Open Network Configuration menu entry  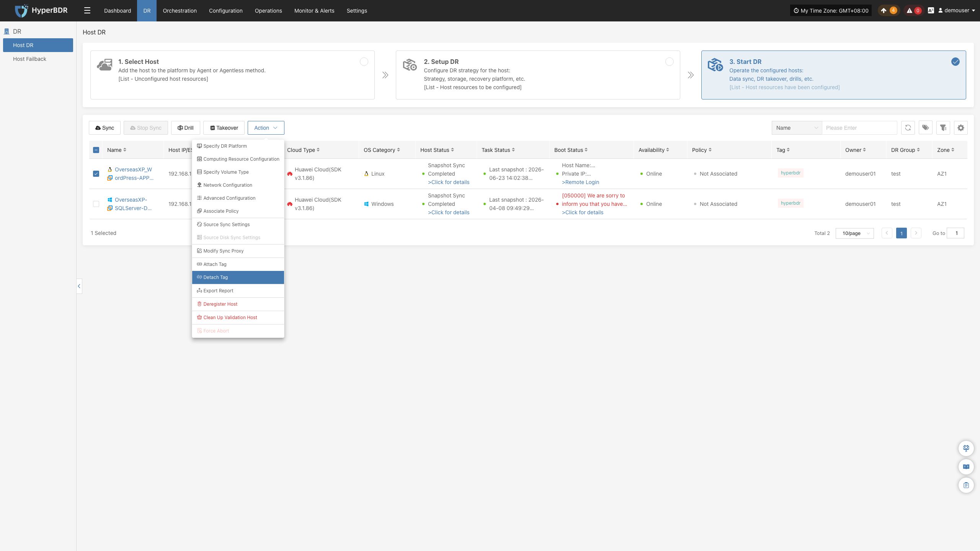pyautogui.click(x=238, y=185)
